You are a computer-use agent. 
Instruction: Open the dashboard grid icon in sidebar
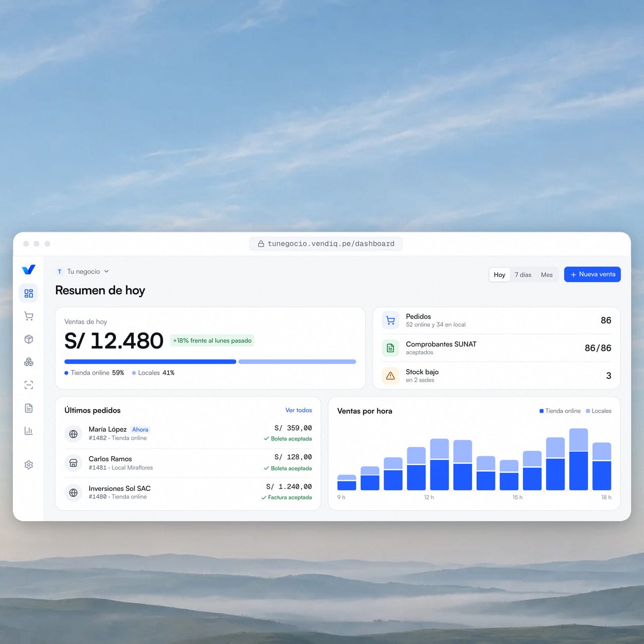coord(29,293)
